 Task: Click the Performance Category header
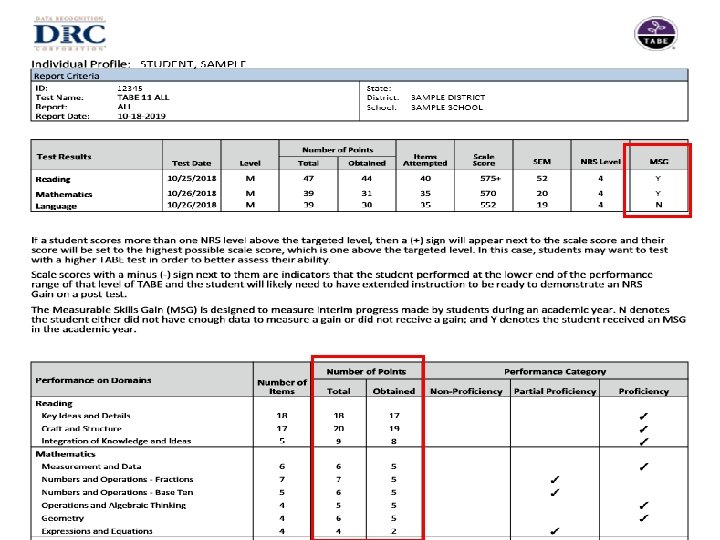555,371
